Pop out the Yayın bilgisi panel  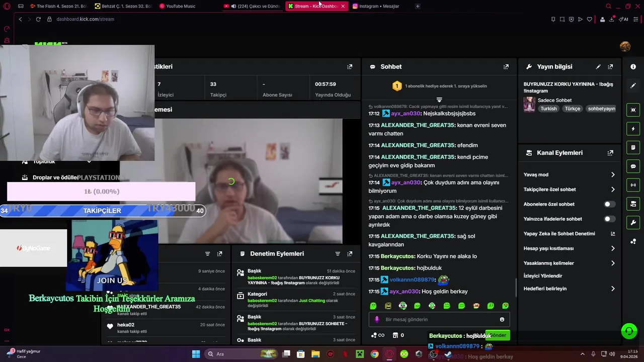[610, 66]
